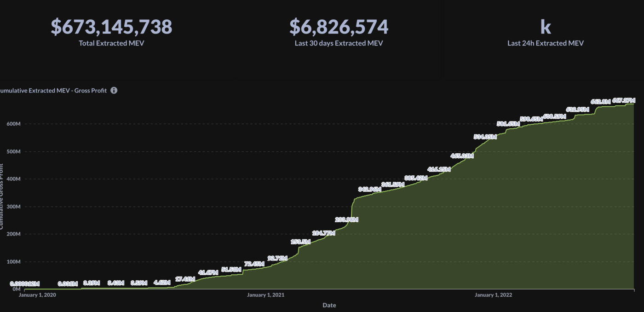Image resolution: width=644 pixels, height=312 pixels.
Task: Select the 238.98M data point label
Action: 346,220
